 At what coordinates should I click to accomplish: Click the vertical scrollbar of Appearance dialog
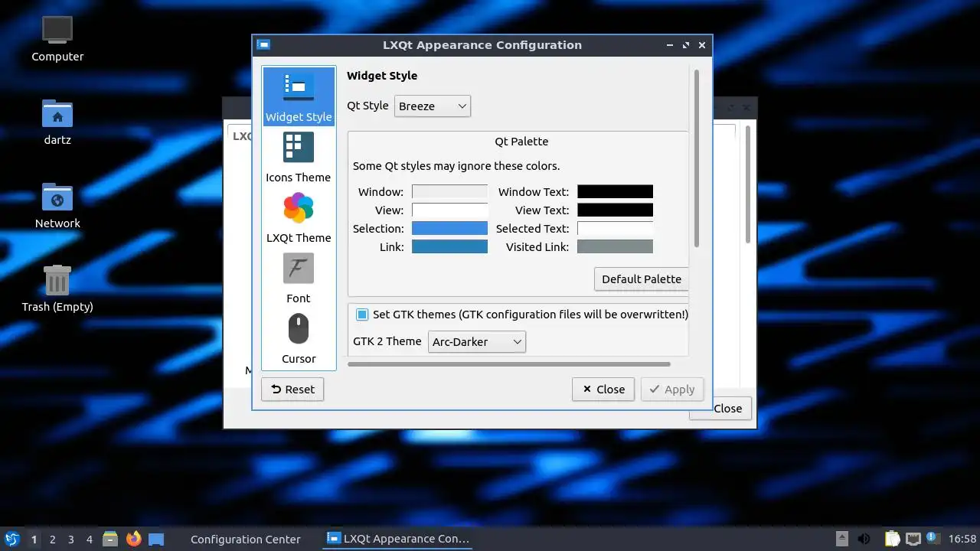[697, 158]
